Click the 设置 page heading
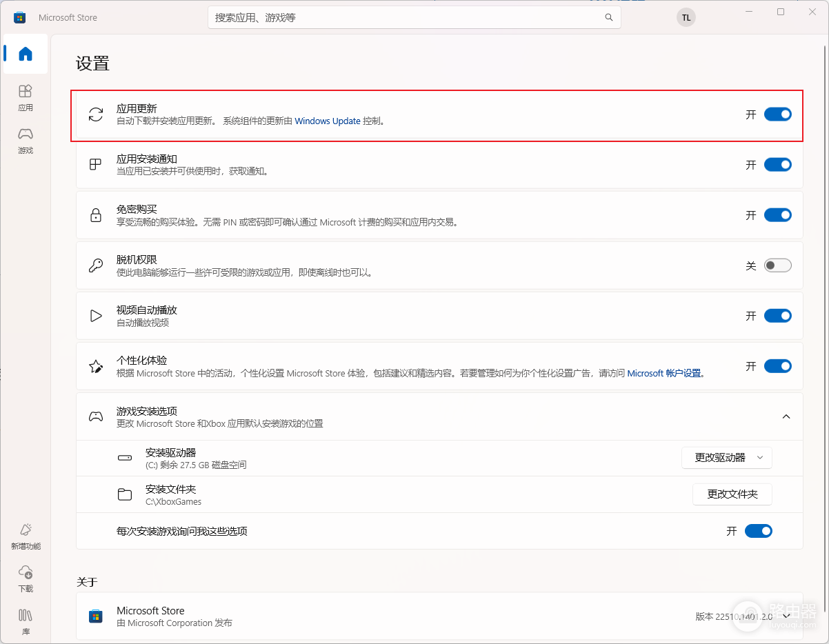This screenshot has height=644, width=829. point(93,63)
